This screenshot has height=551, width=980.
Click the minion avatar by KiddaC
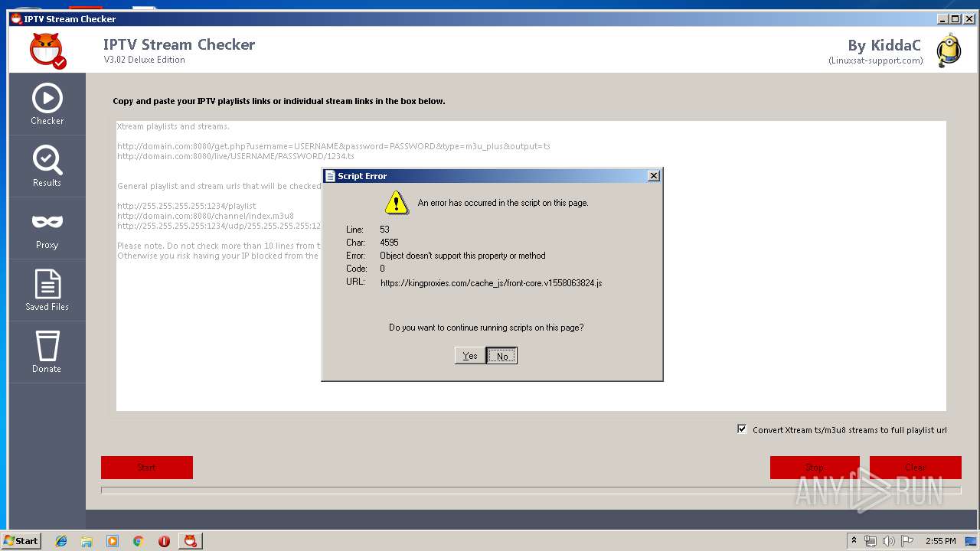(949, 51)
